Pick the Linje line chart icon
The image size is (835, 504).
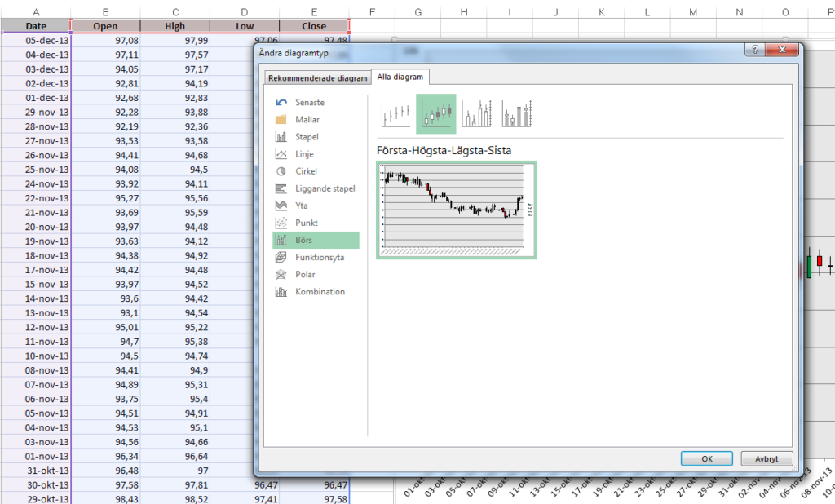[281, 154]
